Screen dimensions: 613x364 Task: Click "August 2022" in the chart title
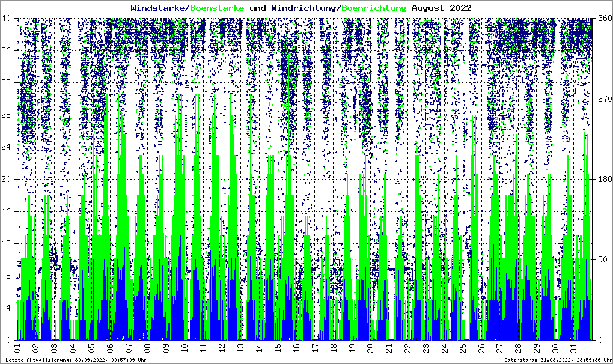441,8
